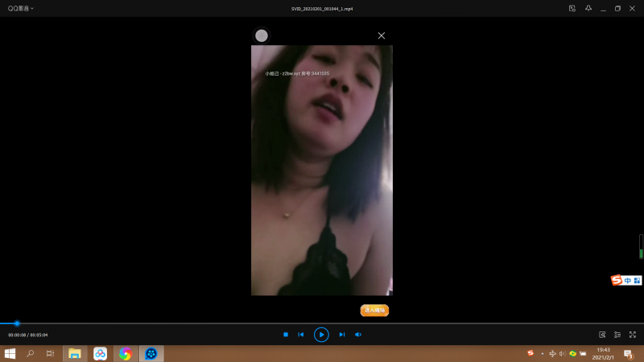Enter fullscreen mode

coord(633,335)
